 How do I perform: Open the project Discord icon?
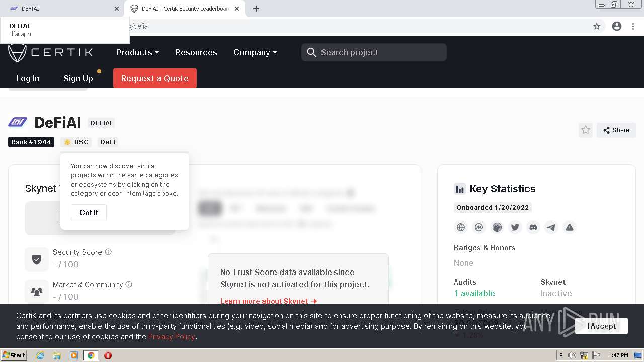pos(533,227)
